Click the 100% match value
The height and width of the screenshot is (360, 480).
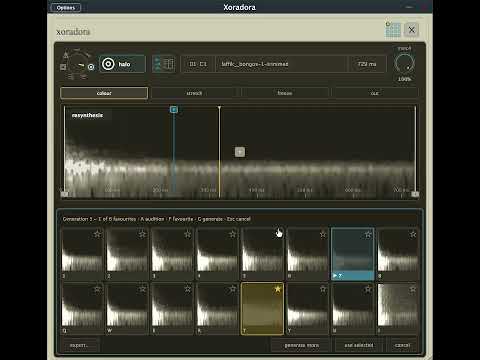point(404,79)
